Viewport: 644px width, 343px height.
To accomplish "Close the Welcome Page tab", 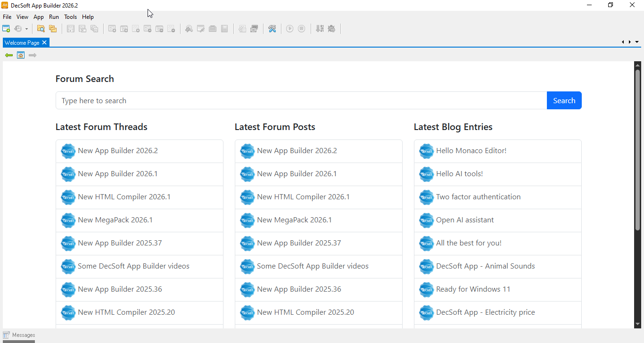I will [44, 42].
